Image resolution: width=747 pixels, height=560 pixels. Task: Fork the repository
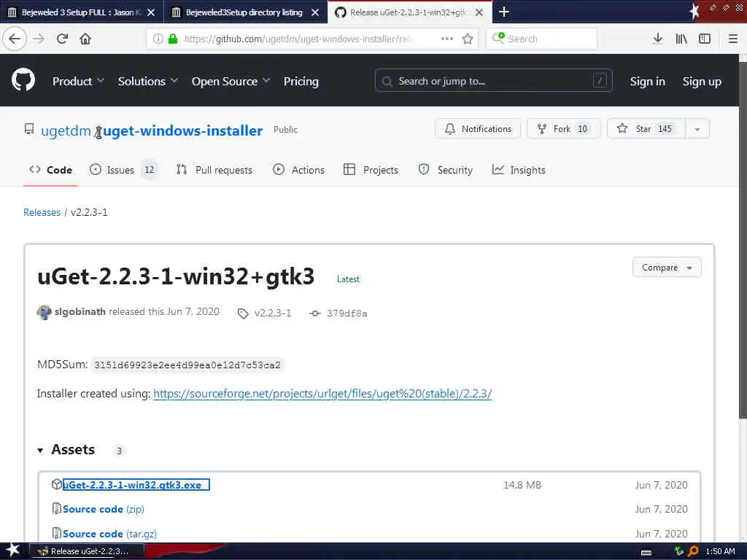point(564,129)
